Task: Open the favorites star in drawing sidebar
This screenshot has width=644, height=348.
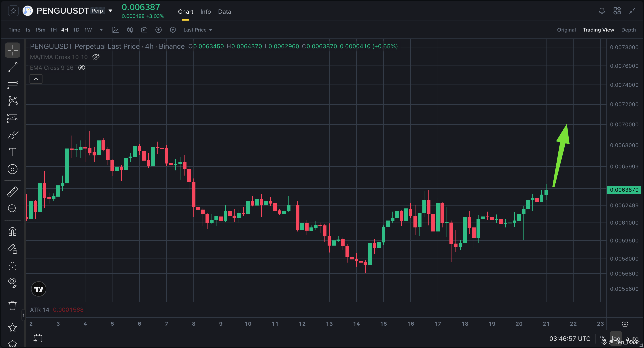Action: (x=13, y=327)
